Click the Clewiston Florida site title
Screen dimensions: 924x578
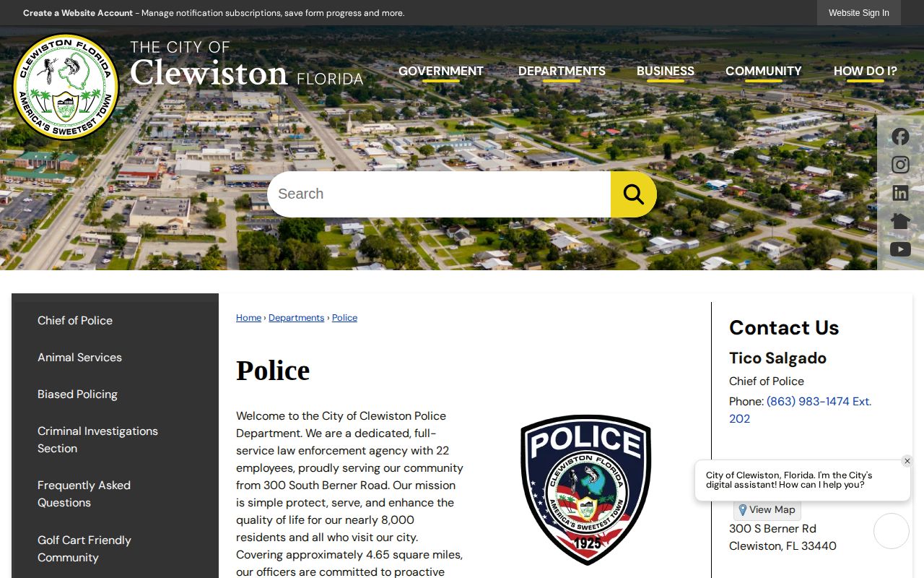click(246, 64)
